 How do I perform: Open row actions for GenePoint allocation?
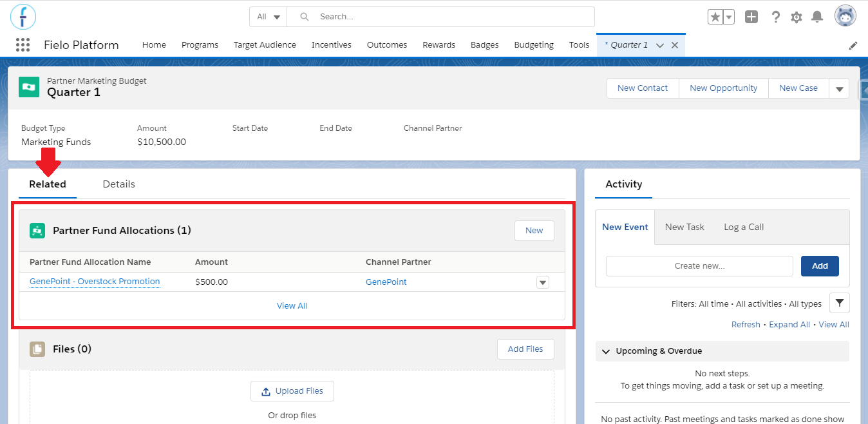542,282
